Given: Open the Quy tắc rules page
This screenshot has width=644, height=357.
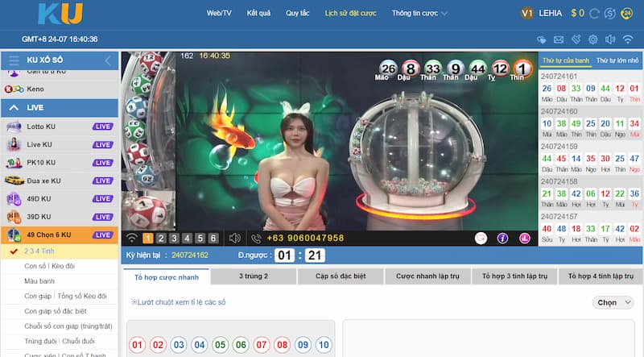Looking at the screenshot, I should [x=297, y=13].
